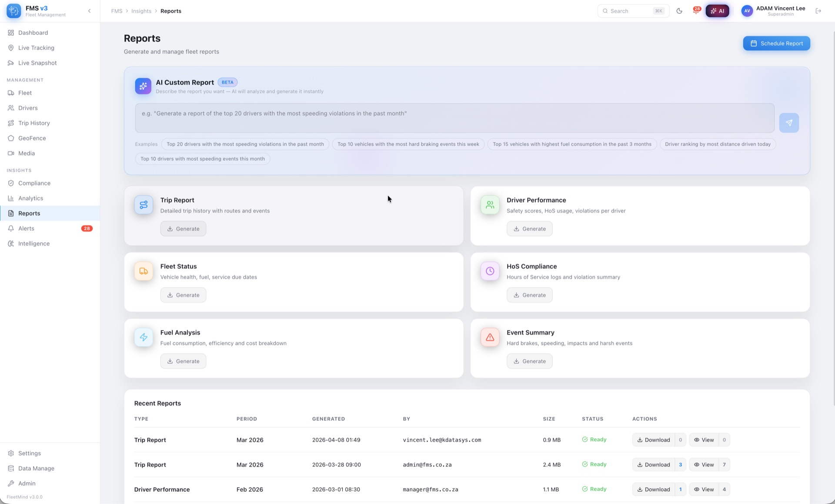Collapse the sidebar using the chevron

click(x=90, y=10)
